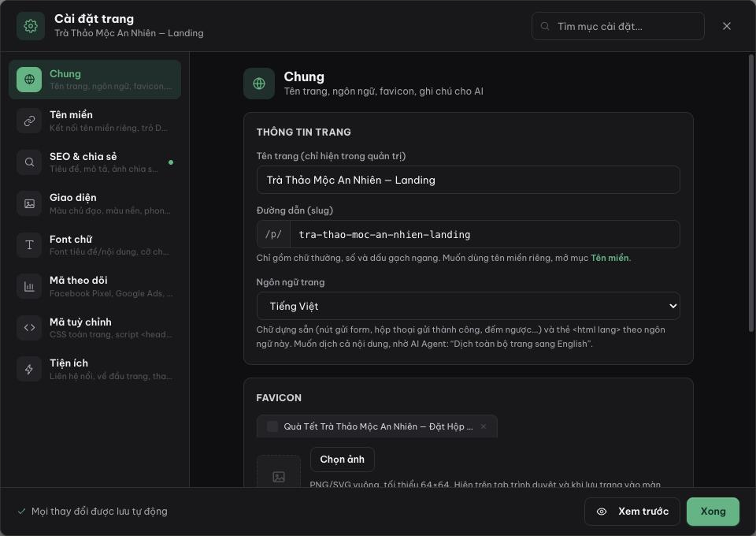Follow the green Tên miền link in slug hint
This screenshot has height=536, width=756.
pyautogui.click(x=610, y=258)
